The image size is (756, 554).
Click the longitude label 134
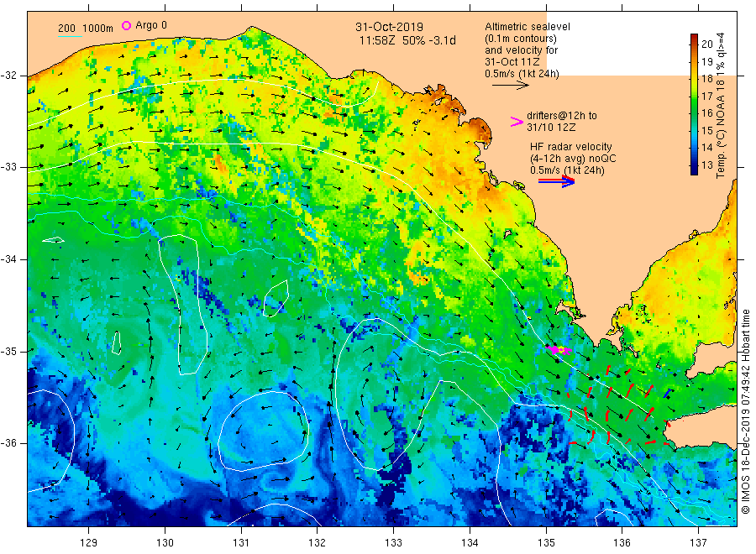470,543
